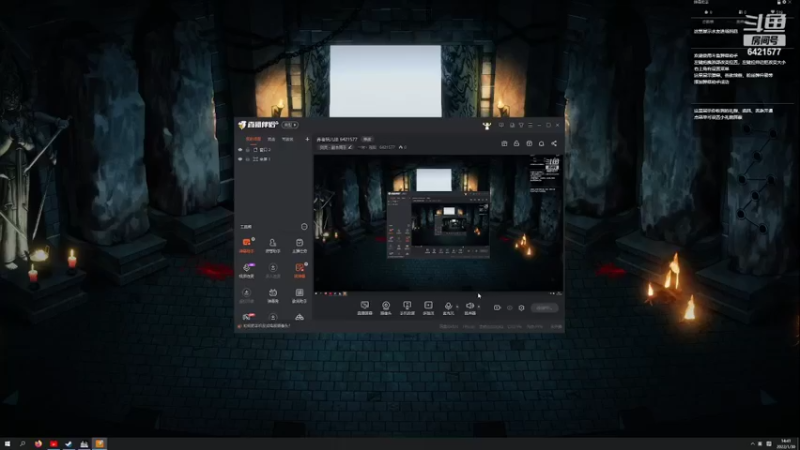The height and width of the screenshot is (450, 800).
Task: Open Windows taskbar search
Action: (22, 444)
